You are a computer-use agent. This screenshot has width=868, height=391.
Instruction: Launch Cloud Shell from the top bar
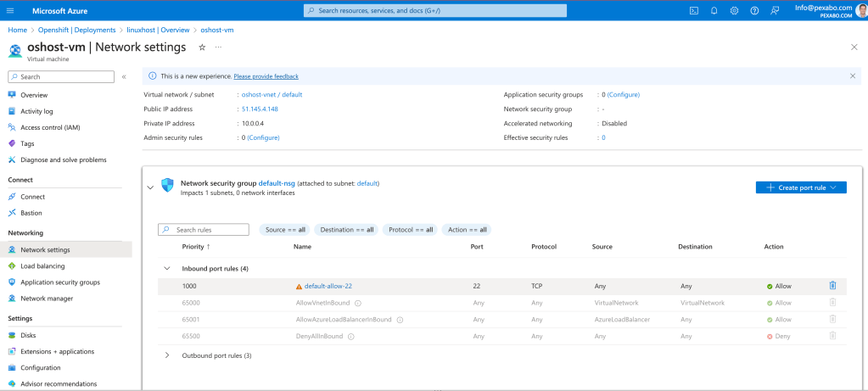[x=693, y=10]
